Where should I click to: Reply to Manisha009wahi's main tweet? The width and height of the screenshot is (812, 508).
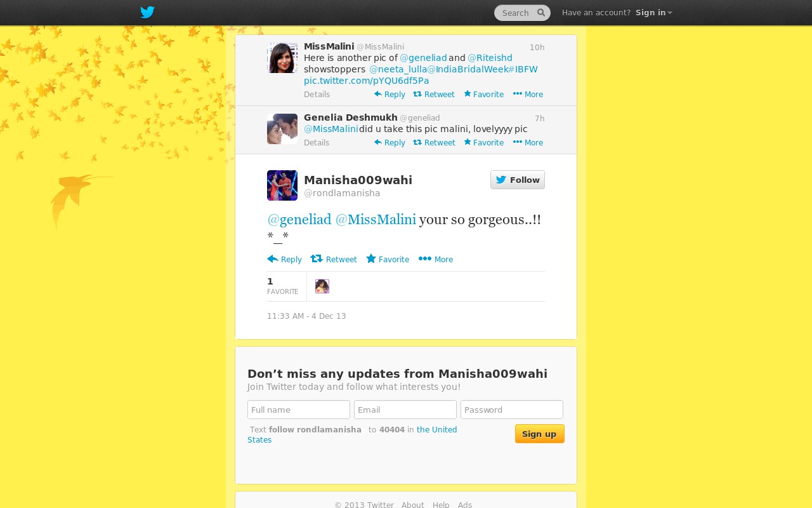(284, 259)
